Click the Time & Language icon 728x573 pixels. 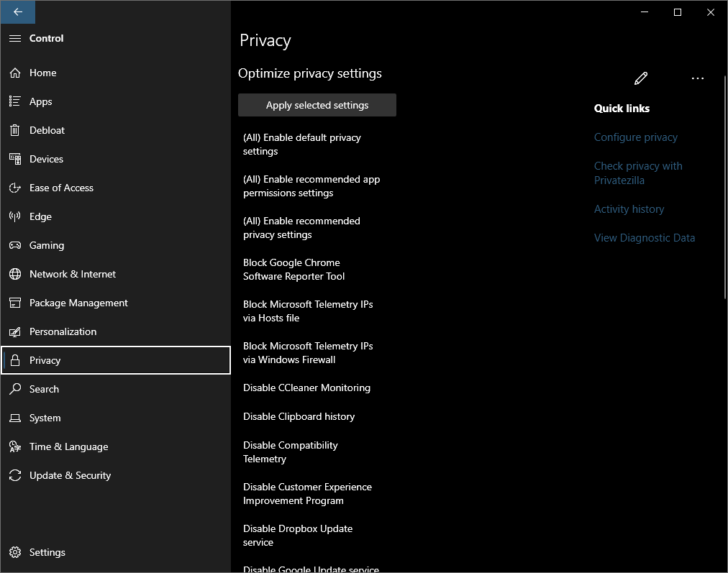coord(15,446)
